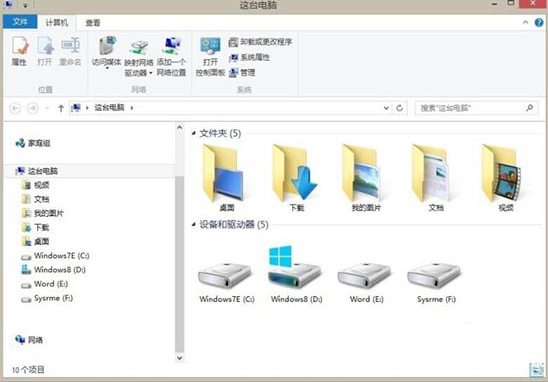The width and height of the screenshot is (548, 382).
Task: Click System properties (系统属性) button
Action: 250,57
